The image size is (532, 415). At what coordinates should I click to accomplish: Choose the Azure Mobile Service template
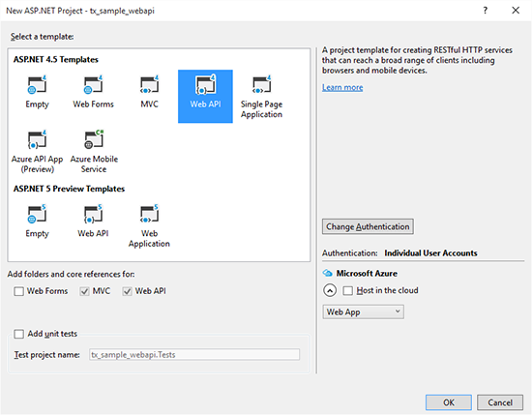pyautogui.click(x=94, y=152)
